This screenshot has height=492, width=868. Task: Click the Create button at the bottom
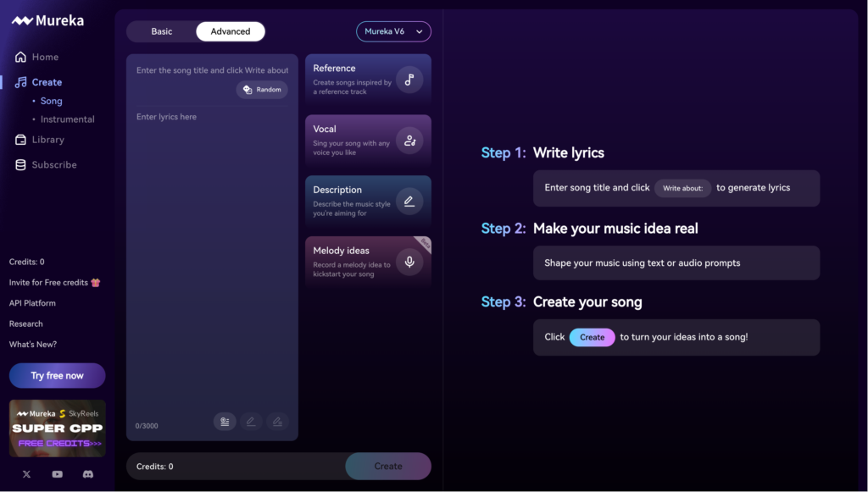point(388,467)
